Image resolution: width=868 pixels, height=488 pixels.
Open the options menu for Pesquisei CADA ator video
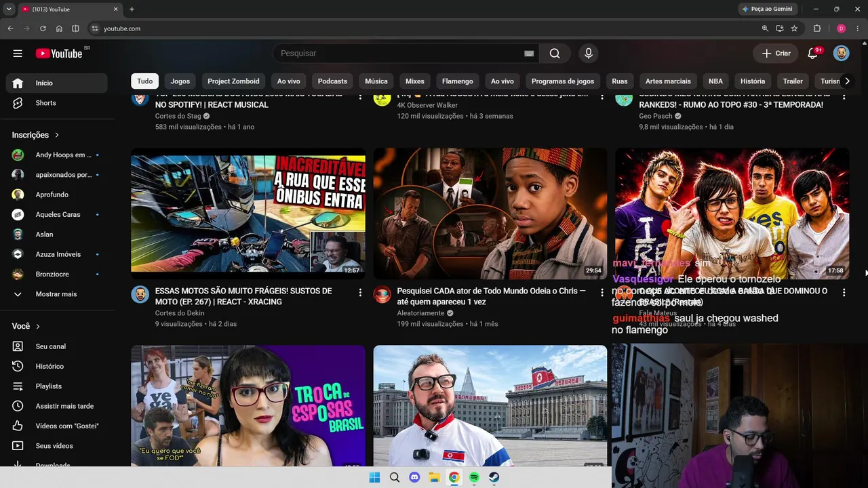tap(601, 292)
